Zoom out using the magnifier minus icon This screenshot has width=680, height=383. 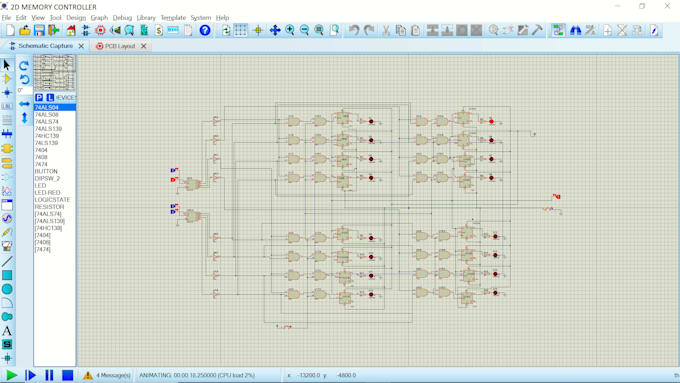tap(304, 30)
